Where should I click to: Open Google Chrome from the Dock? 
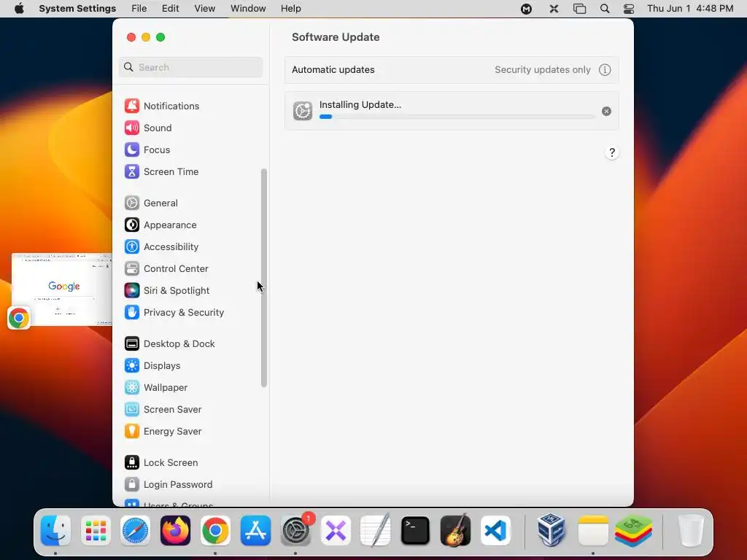pos(215,531)
